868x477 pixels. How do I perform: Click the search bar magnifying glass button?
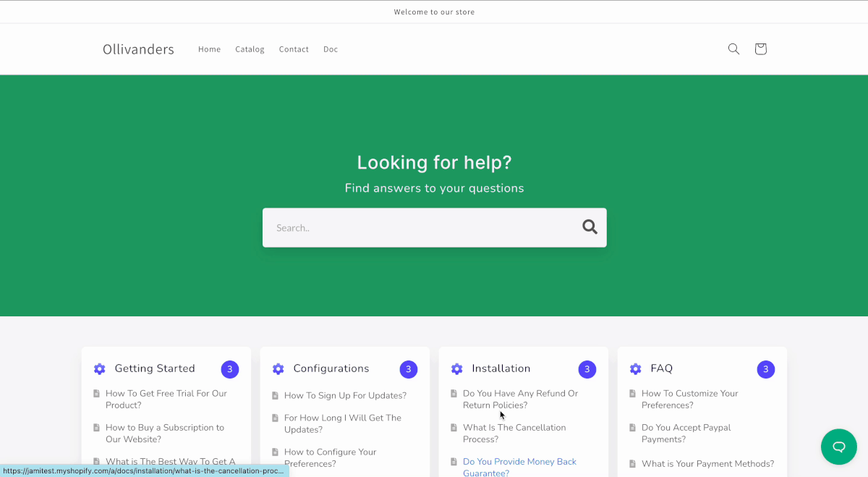pyautogui.click(x=590, y=227)
